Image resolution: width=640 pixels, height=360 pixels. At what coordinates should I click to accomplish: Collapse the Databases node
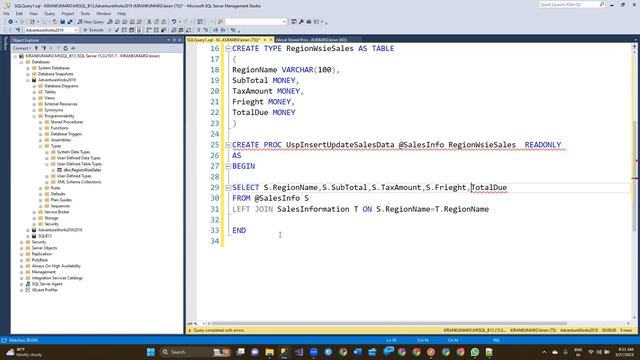click(22, 62)
